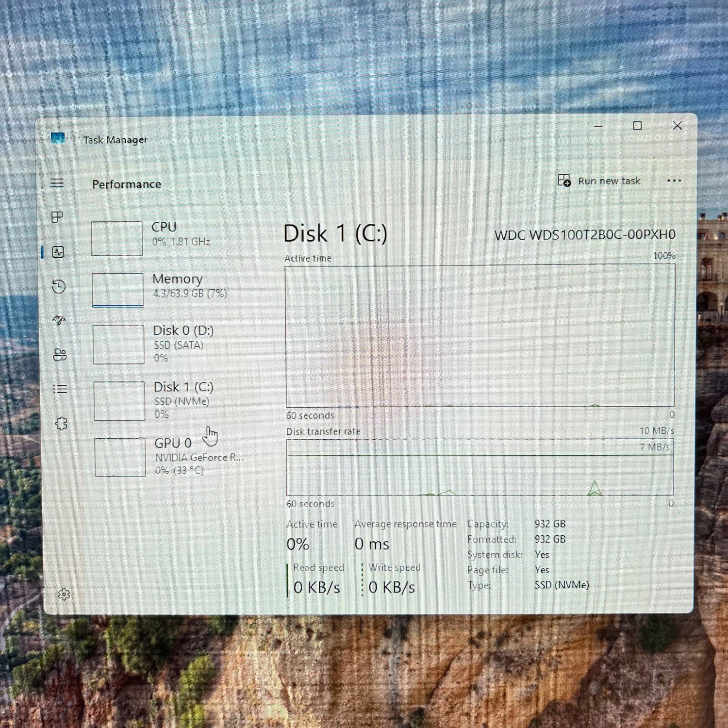
Task: Click Run new task button
Action: tap(599, 181)
